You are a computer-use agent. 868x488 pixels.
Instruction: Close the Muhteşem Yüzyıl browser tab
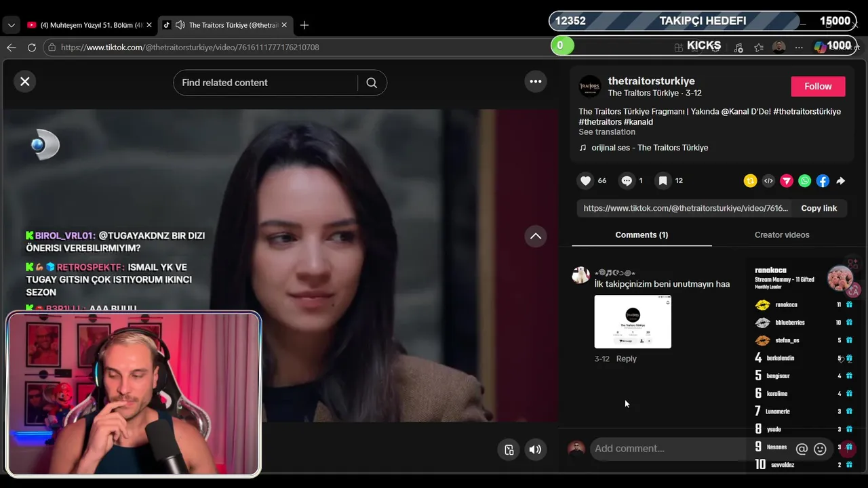149,25
